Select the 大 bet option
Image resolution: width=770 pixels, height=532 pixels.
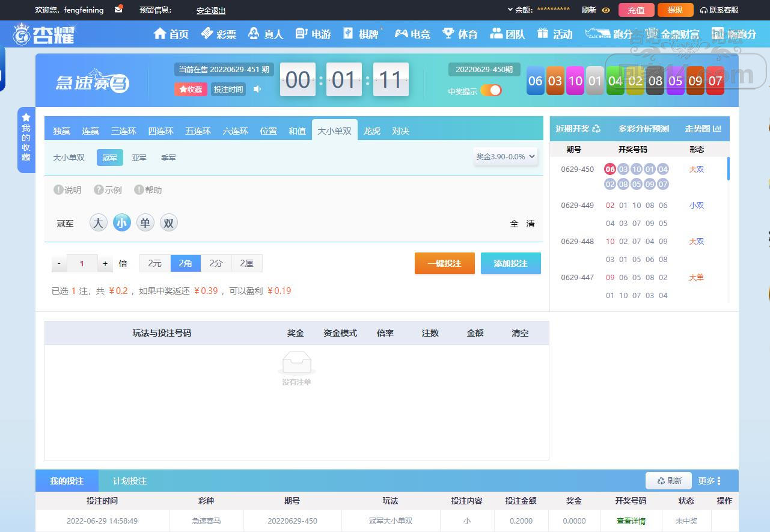[x=99, y=223]
